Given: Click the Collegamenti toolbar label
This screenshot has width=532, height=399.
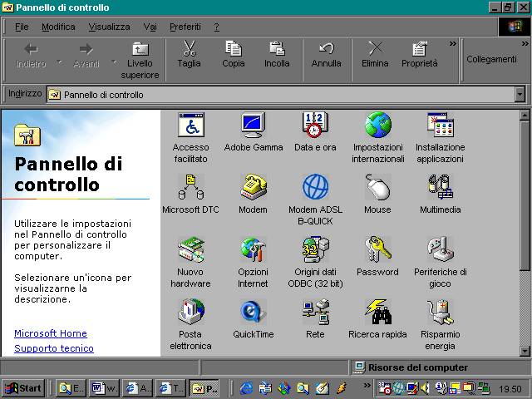Looking at the screenshot, I should point(491,59).
